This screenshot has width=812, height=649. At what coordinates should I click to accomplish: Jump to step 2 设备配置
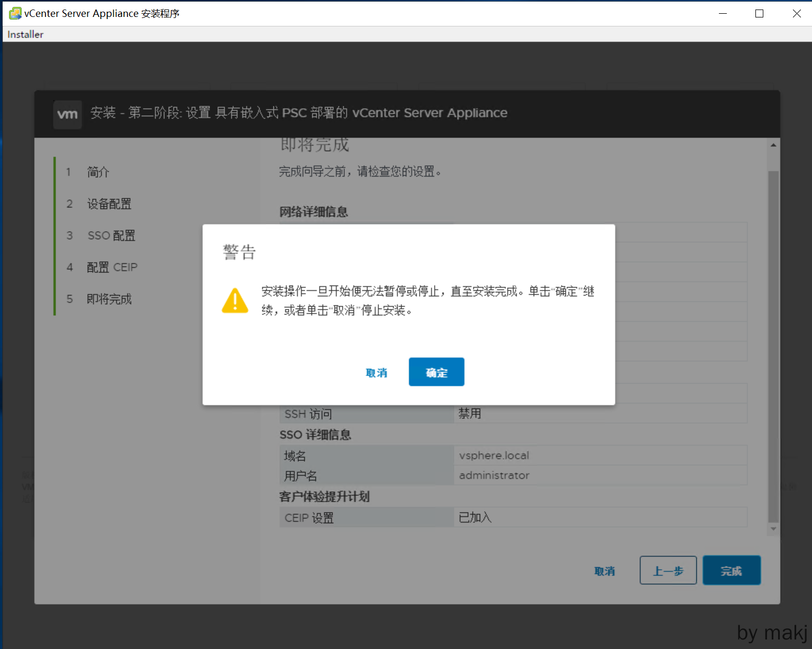pos(109,204)
